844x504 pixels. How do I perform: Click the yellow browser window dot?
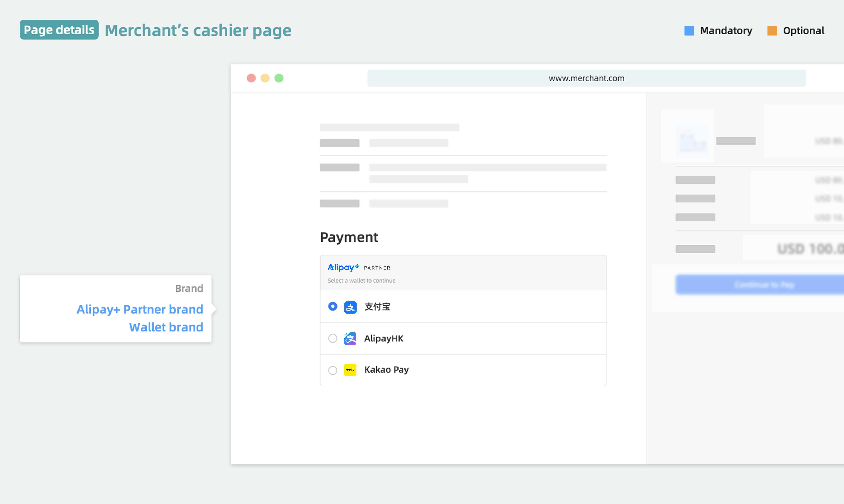click(265, 78)
